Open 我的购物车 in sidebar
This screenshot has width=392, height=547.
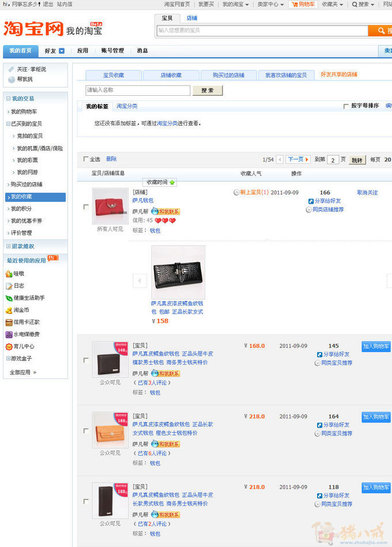(24, 111)
